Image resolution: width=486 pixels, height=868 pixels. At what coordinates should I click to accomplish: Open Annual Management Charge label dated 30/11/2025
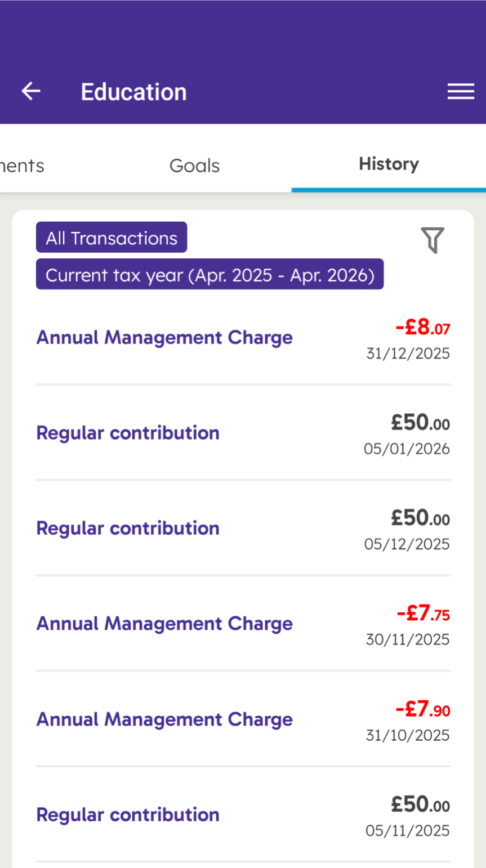(x=164, y=624)
